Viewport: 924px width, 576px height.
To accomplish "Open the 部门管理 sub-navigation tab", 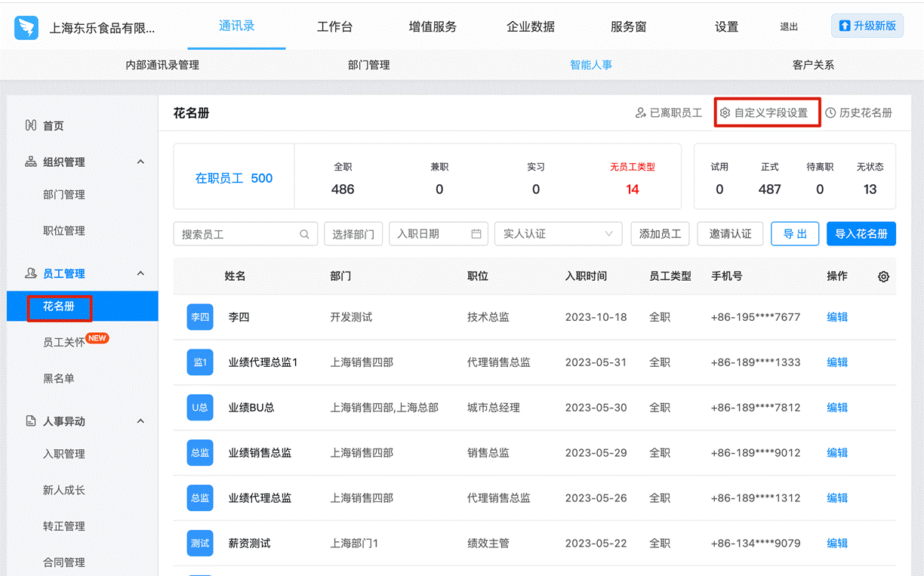I will coord(368,65).
